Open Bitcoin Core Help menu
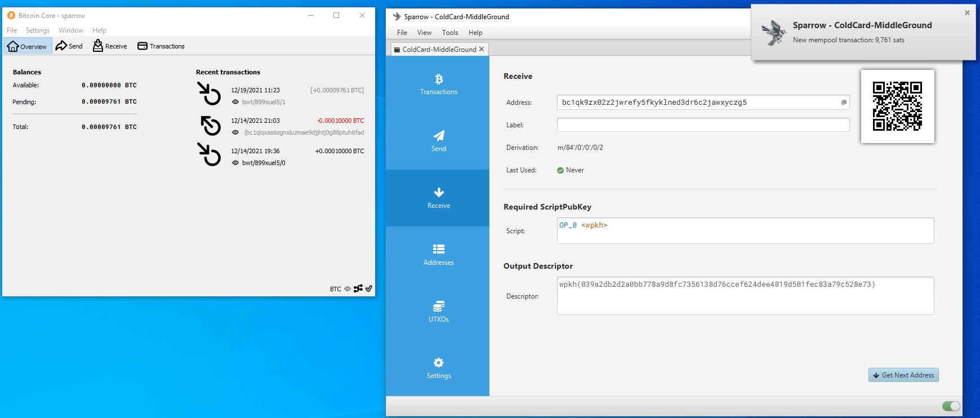This screenshot has width=980, height=418. tap(99, 30)
